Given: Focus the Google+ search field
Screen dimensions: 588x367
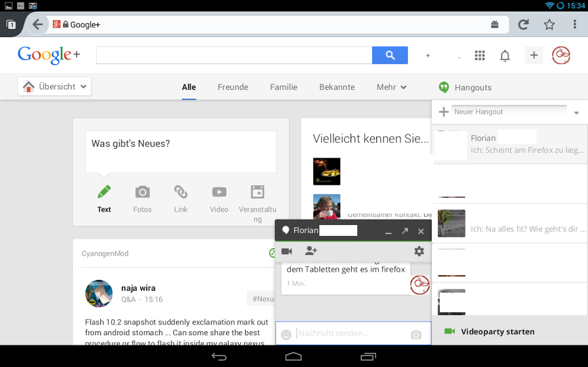Looking at the screenshot, I should pos(234,55).
